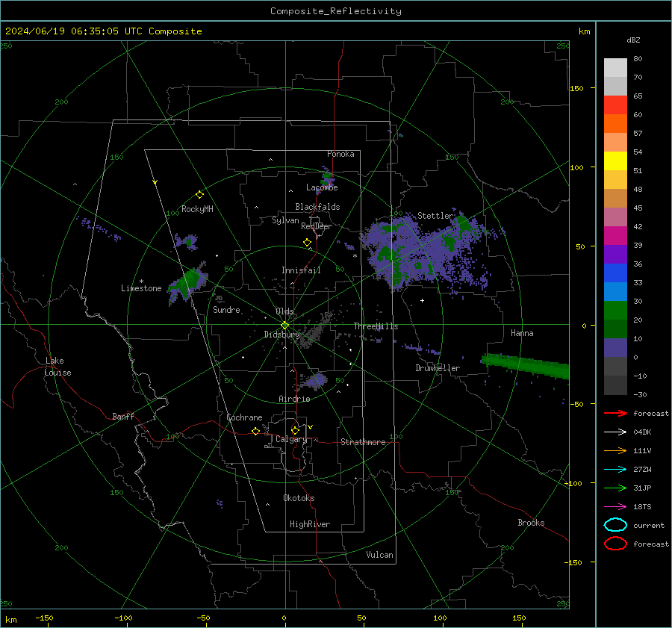Viewport: 672px width, 628px height.
Task: Click the red forecast ellipse icon
Action: click(615, 544)
